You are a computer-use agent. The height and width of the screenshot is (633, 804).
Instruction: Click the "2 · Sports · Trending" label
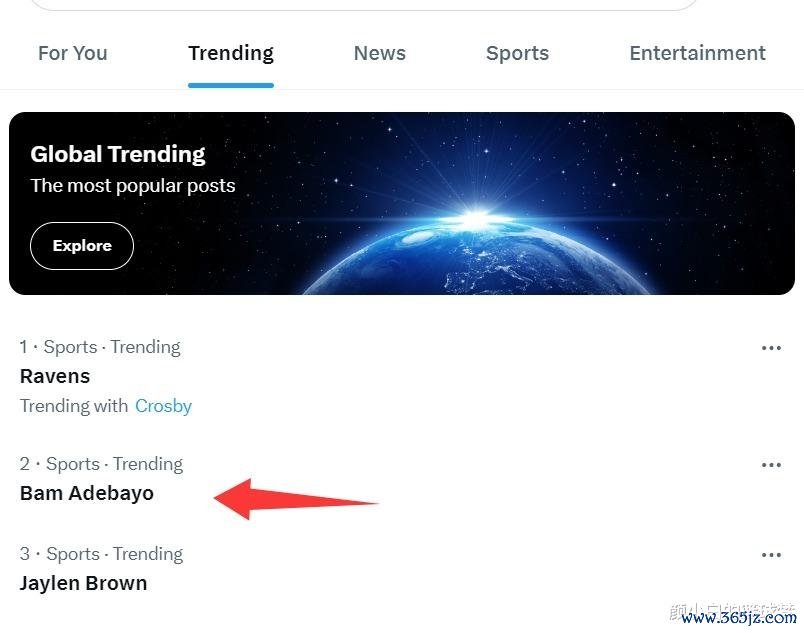[x=101, y=464]
